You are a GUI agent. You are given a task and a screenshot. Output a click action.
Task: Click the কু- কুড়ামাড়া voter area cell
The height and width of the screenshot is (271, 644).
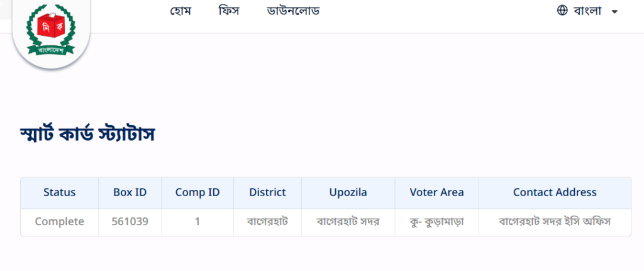tap(436, 222)
